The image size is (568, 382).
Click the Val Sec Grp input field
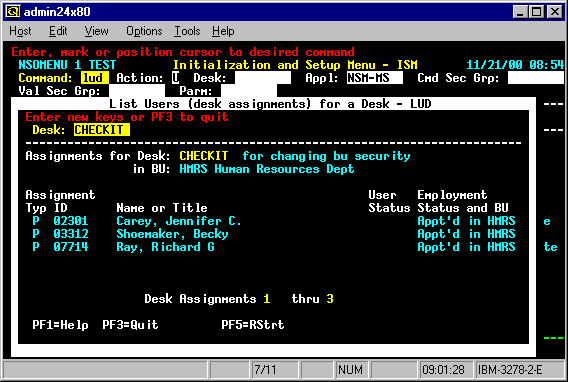(x=137, y=91)
